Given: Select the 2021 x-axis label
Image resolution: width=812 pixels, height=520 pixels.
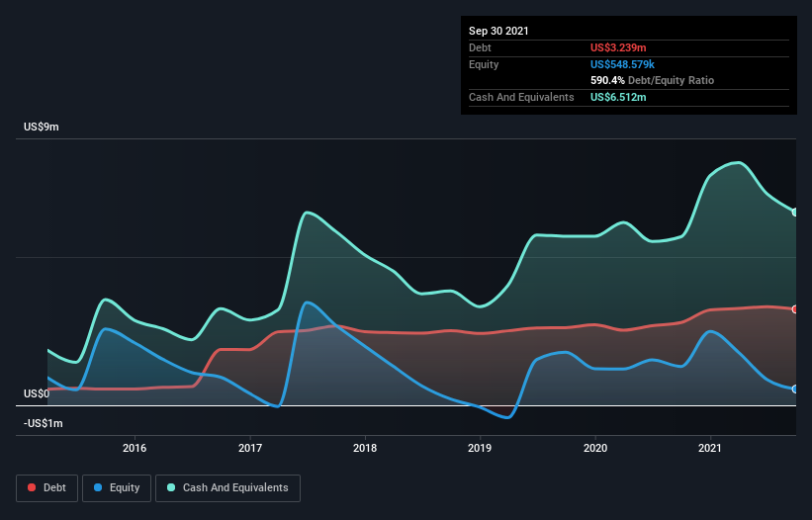Looking at the screenshot, I should pos(710,448).
